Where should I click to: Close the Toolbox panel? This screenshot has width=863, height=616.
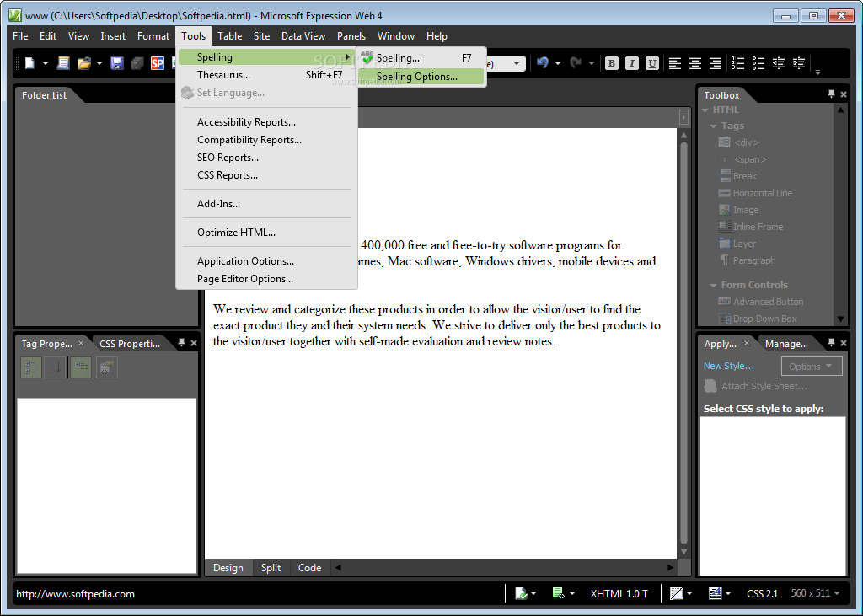point(844,94)
